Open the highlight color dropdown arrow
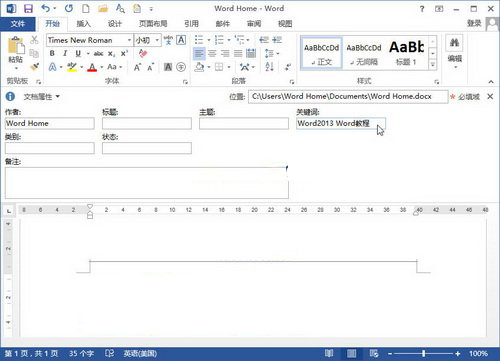The image size is (500, 361). 81,67
